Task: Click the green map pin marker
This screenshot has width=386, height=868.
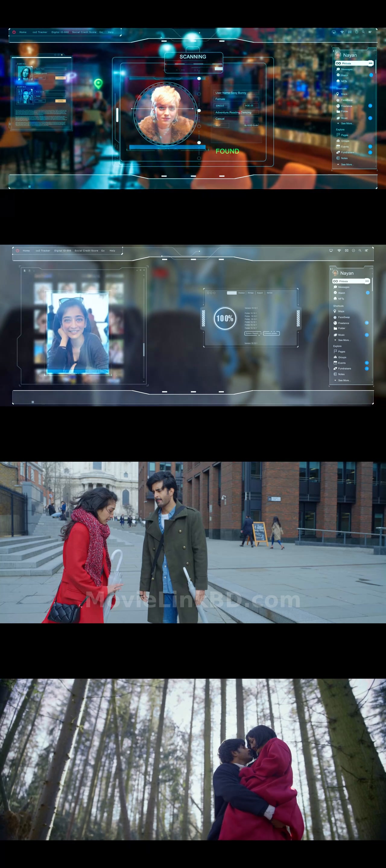Action: (x=98, y=83)
